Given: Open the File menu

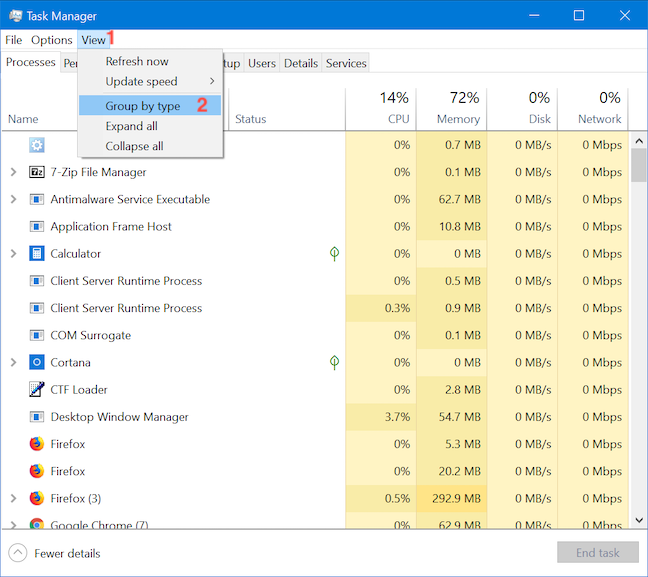Looking at the screenshot, I should click(14, 40).
